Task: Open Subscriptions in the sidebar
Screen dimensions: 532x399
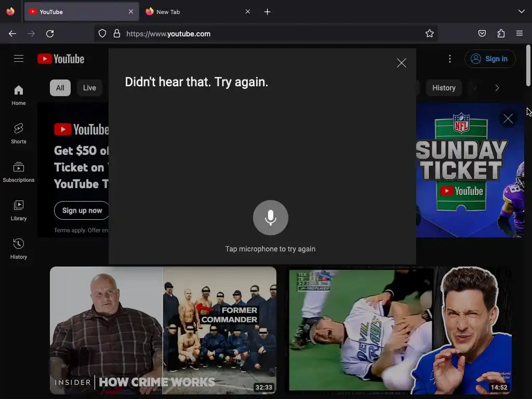Action: coord(19,172)
